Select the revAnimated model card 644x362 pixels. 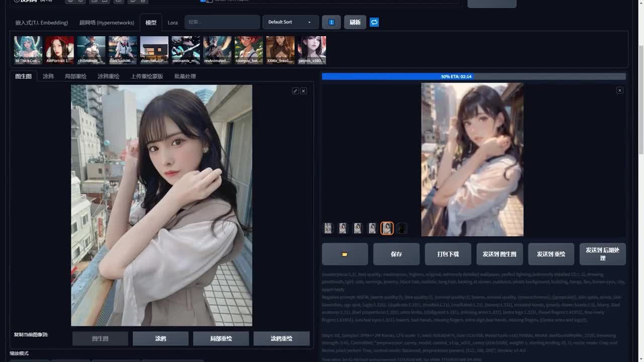[x=217, y=50]
